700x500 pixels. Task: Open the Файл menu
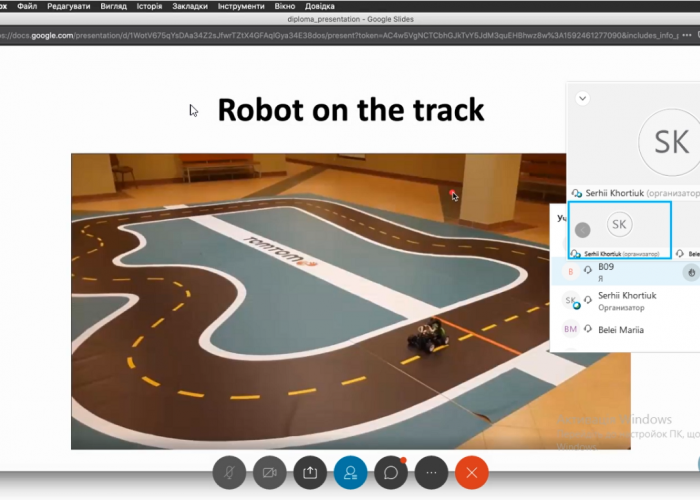[27, 6]
